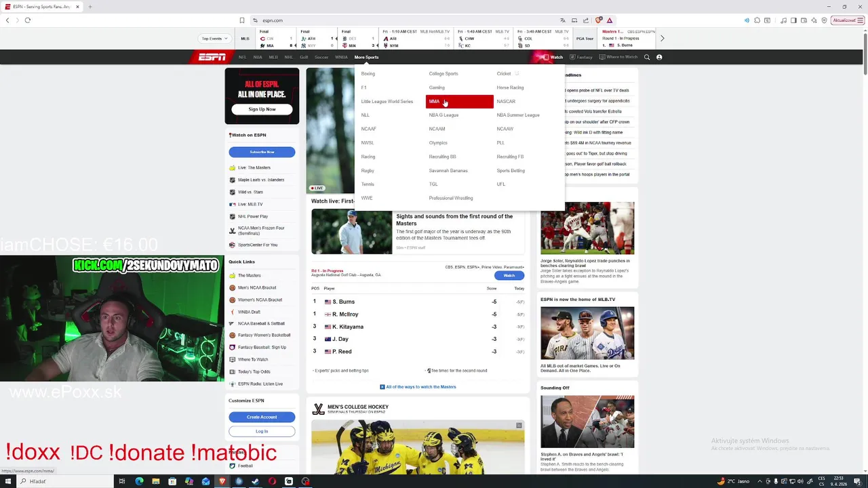Image resolution: width=868 pixels, height=488 pixels.
Task: Click the R. McIlroy leaderboard row
Action: pos(418,314)
